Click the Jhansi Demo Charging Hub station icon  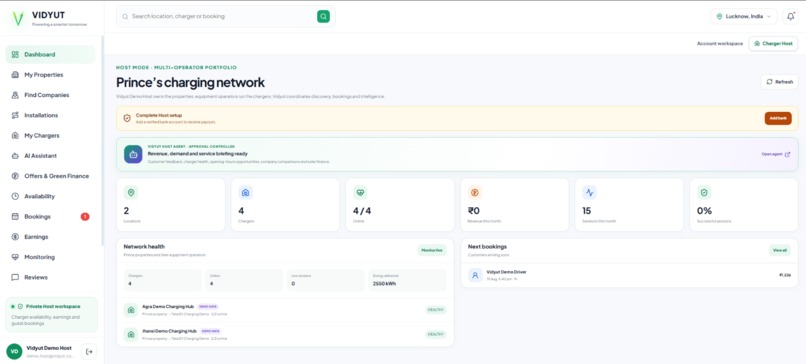[x=131, y=334]
